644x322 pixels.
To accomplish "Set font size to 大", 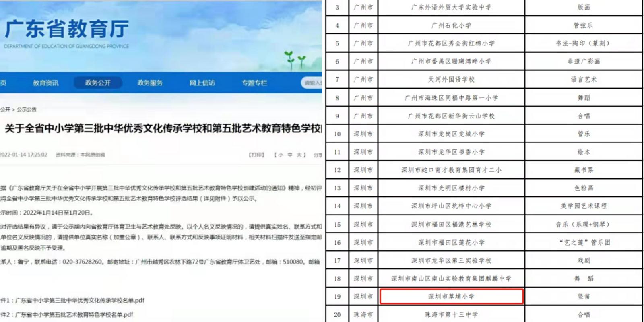I will click(x=299, y=155).
